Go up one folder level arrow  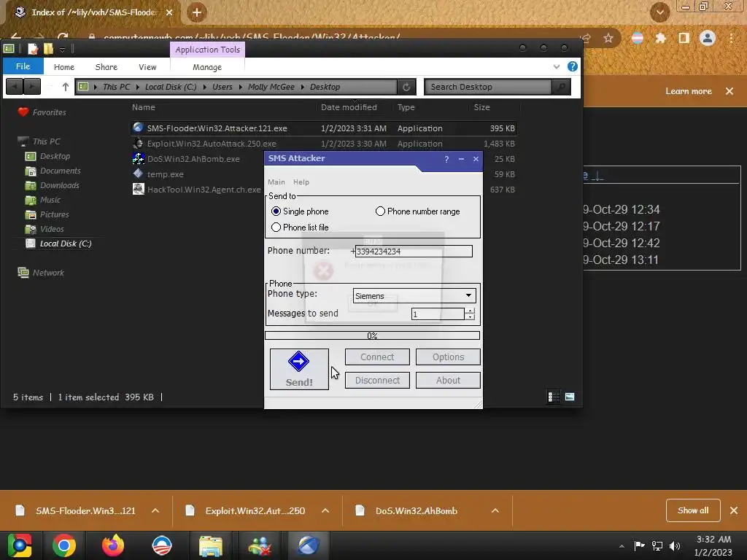click(65, 87)
